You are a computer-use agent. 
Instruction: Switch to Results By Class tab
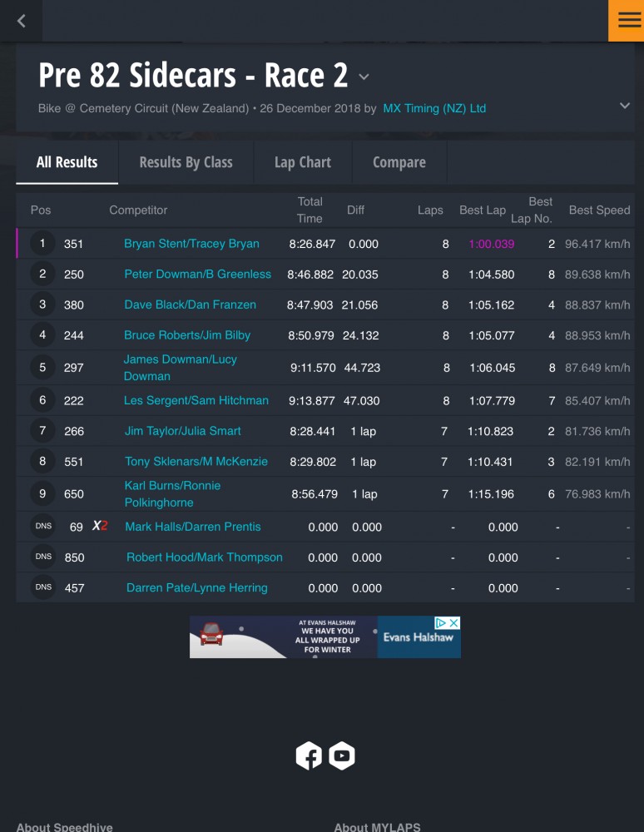coord(186,162)
